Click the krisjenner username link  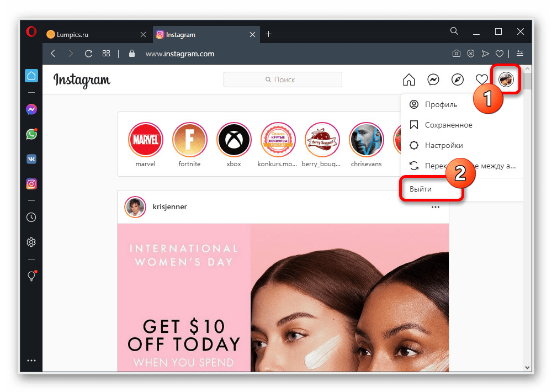pos(169,206)
